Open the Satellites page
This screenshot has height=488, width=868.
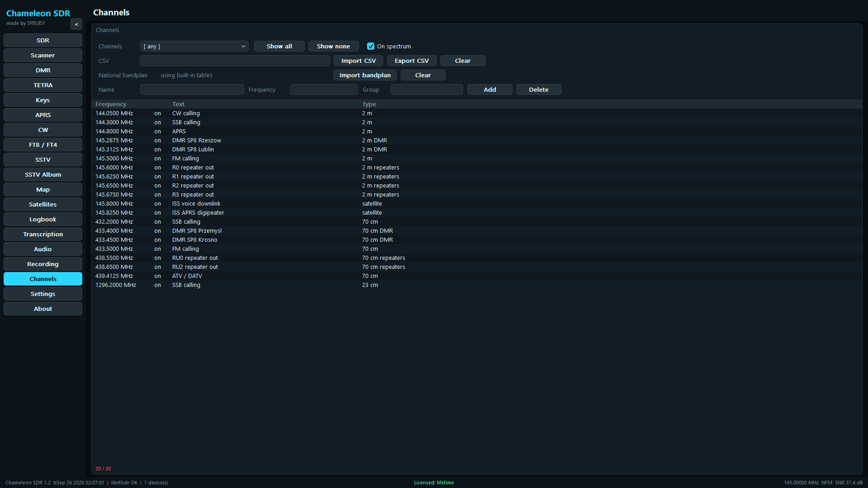[43, 204]
